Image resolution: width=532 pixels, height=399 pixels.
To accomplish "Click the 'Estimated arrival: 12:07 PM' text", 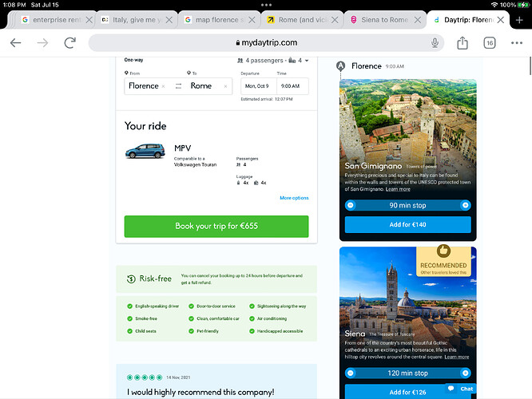I will [267, 99].
